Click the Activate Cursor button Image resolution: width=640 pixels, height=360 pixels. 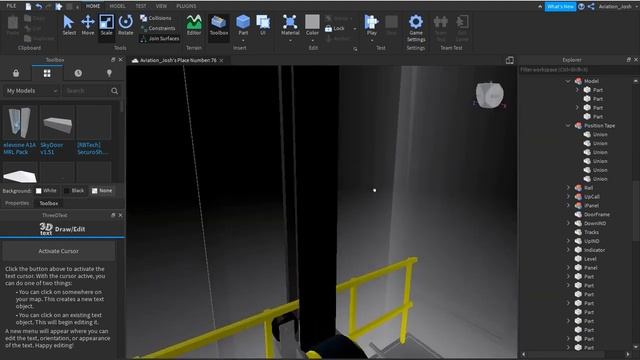coord(58,251)
